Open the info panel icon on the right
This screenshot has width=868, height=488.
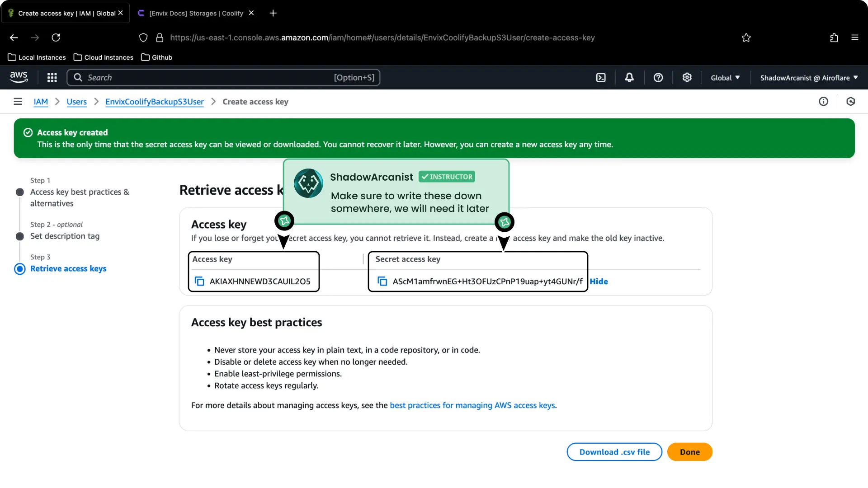[x=823, y=101]
